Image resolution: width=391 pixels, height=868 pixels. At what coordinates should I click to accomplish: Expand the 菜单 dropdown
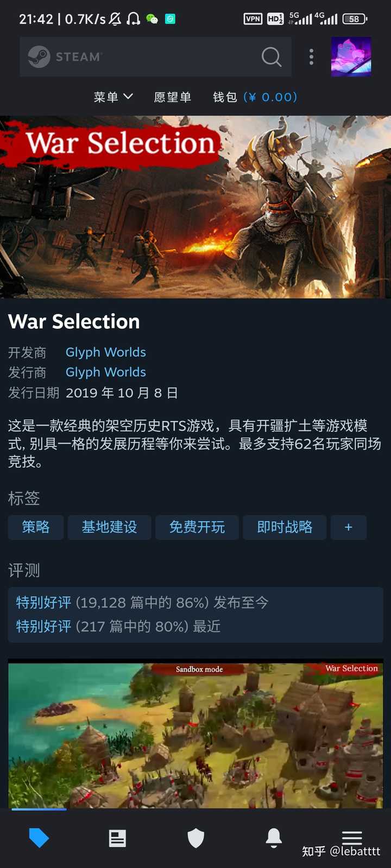click(x=113, y=97)
